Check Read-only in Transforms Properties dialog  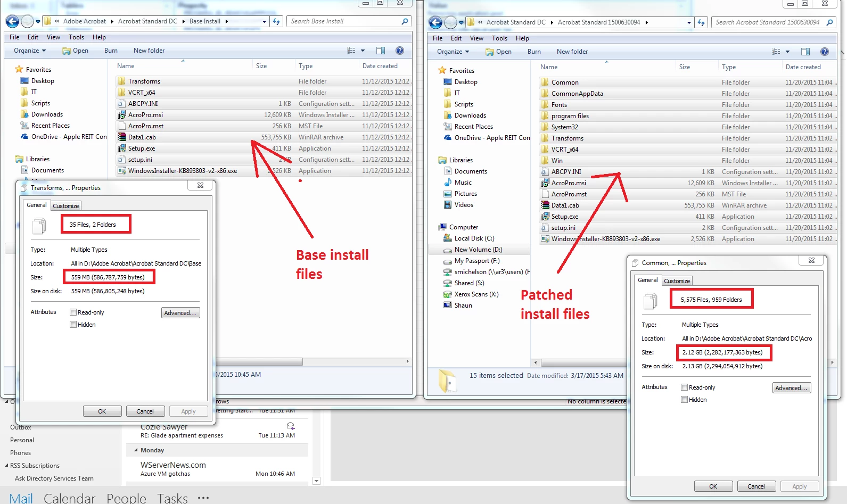(73, 312)
